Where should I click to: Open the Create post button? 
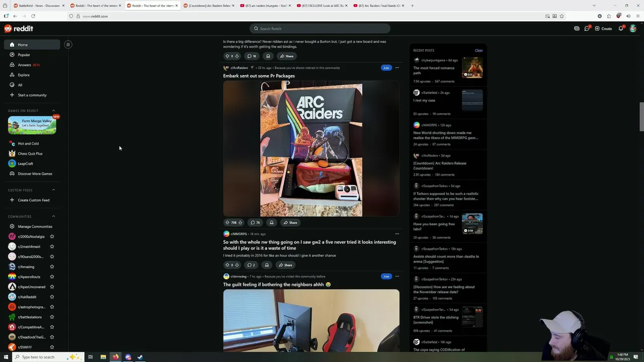point(603,29)
